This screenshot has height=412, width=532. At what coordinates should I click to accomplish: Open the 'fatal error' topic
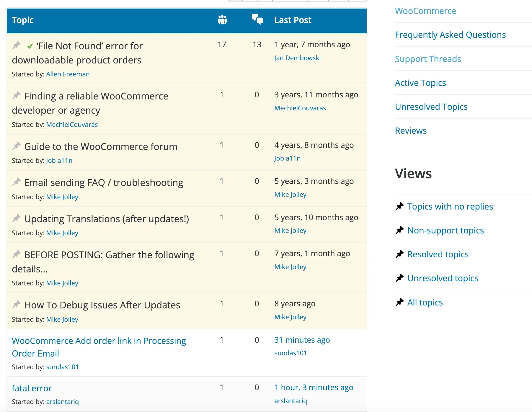pos(32,388)
